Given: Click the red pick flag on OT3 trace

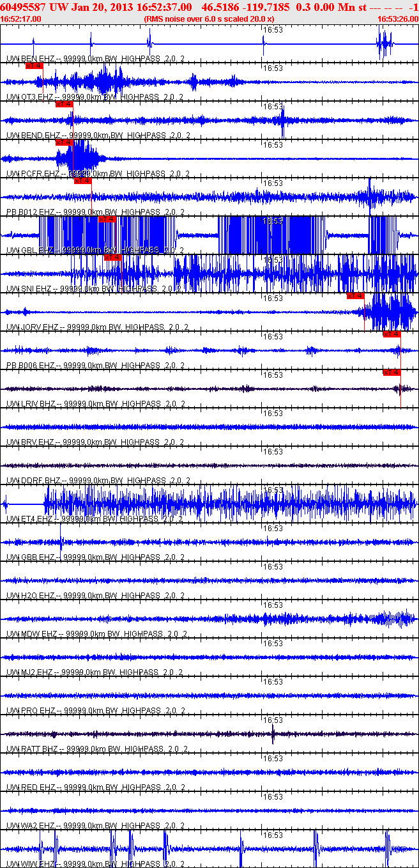Looking at the screenshot, I should pyautogui.click(x=34, y=65).
